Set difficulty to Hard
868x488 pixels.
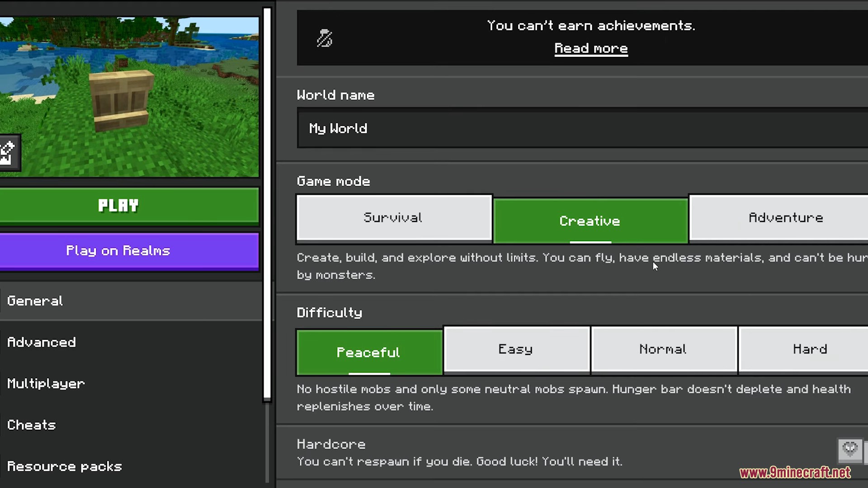810,349
